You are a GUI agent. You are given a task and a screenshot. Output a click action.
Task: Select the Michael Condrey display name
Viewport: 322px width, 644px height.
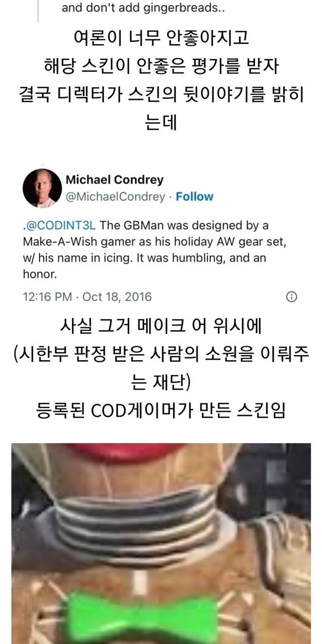(x=115, y=180)
